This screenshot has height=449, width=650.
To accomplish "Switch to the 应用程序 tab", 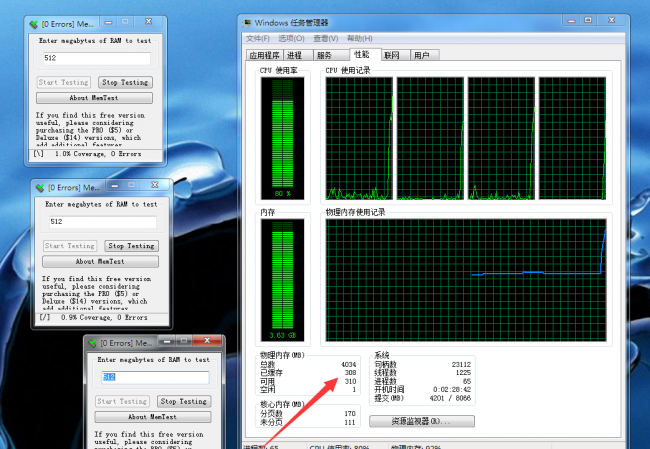I will (x=264, y=55).
